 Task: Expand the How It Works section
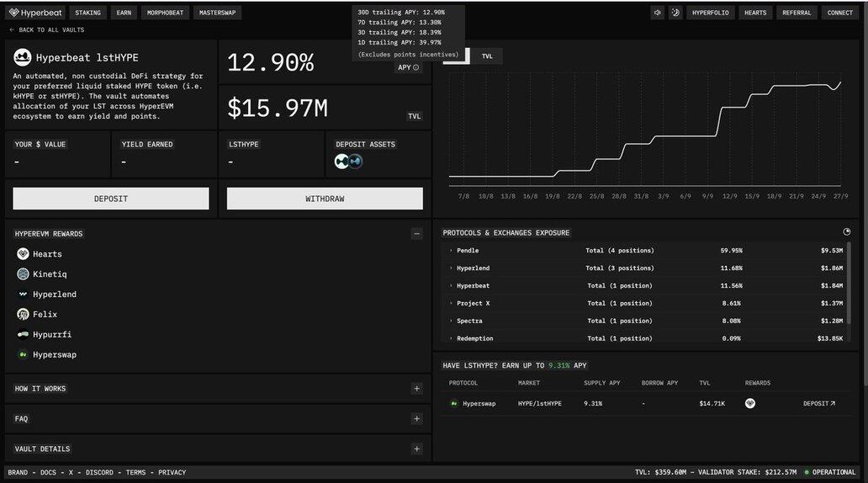(x=417, y=389)
